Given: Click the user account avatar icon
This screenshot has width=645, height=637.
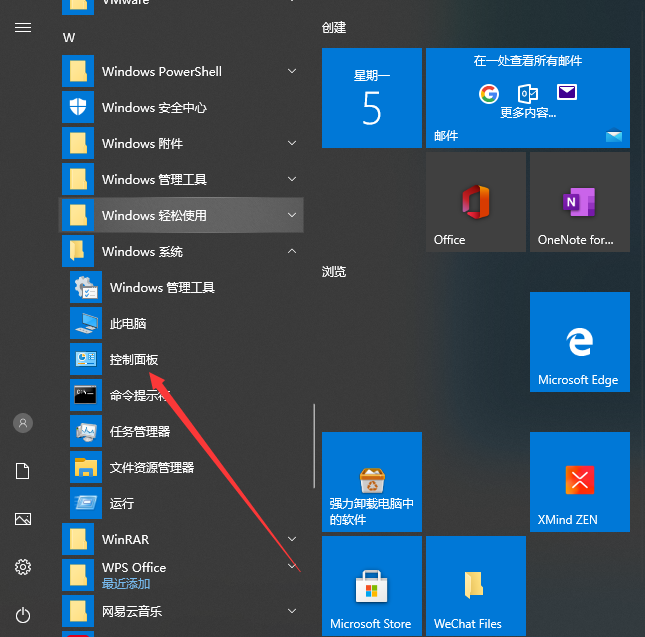Looking at the screenshot, I should (x=23, y=423).
